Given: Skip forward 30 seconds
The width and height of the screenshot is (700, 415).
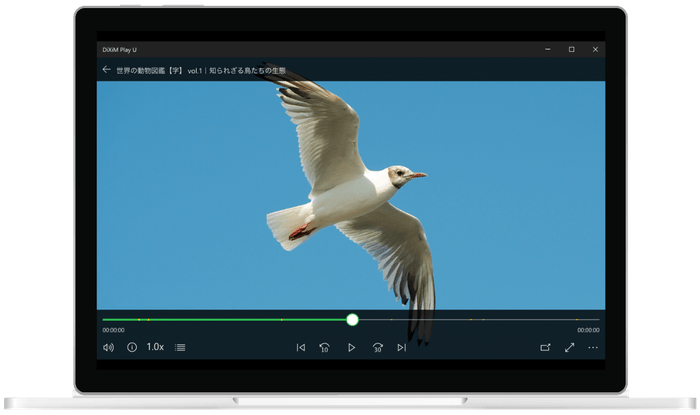Looking at the screenshot, I should click(377, 347).
